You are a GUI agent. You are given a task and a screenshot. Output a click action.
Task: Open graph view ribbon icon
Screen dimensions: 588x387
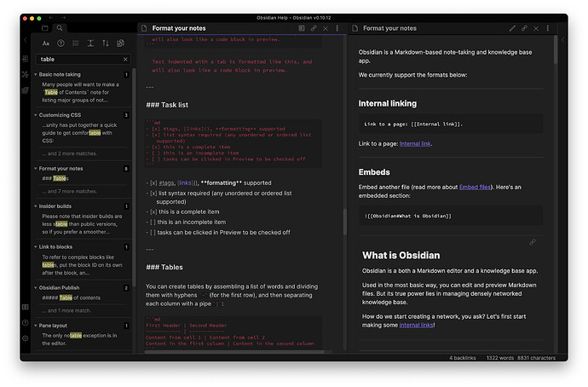(25, 74)
